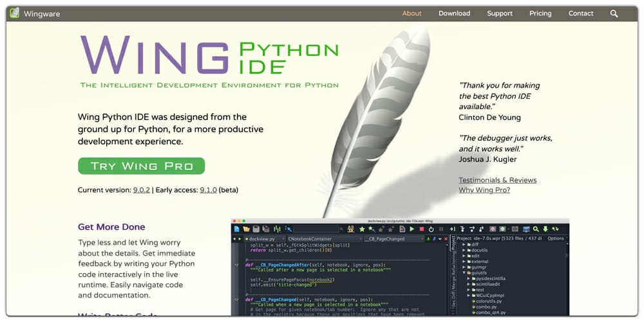Image resolution: width=644 pixels, height=322 pixels.
Task: Click the IDE toolbar search field
Action: point(316,229)
